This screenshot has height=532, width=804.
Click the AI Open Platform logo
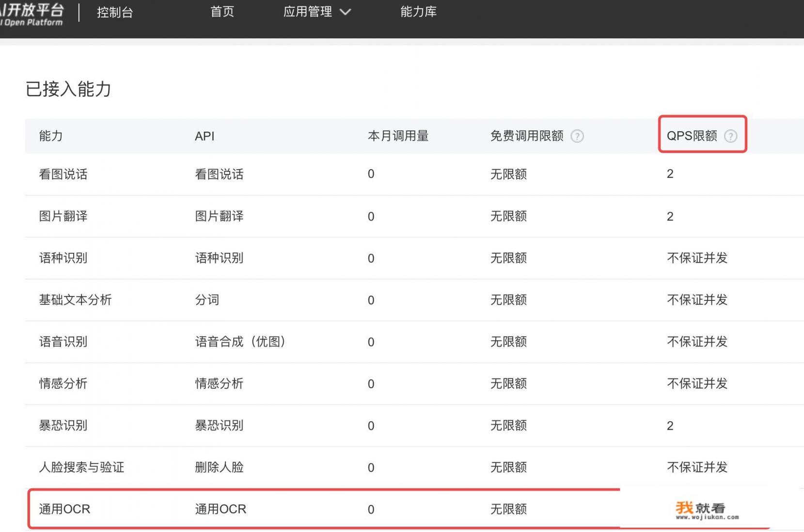tap(32, 14)
